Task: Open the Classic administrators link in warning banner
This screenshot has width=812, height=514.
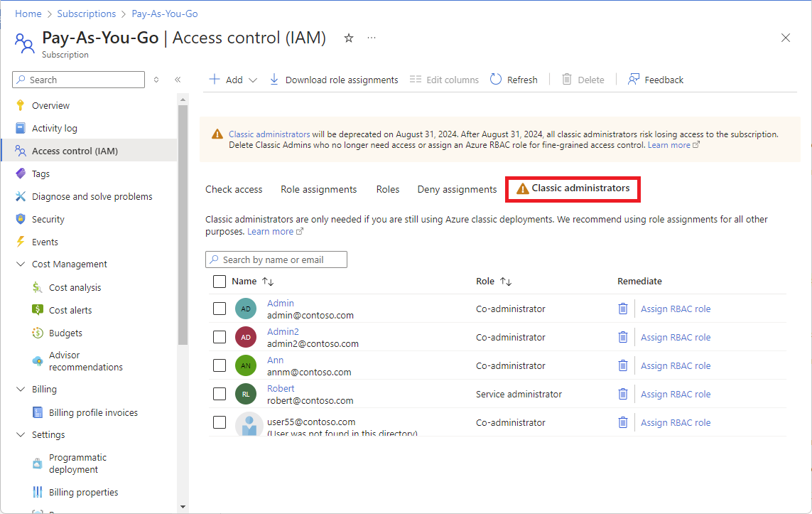Action: point(269,134)
